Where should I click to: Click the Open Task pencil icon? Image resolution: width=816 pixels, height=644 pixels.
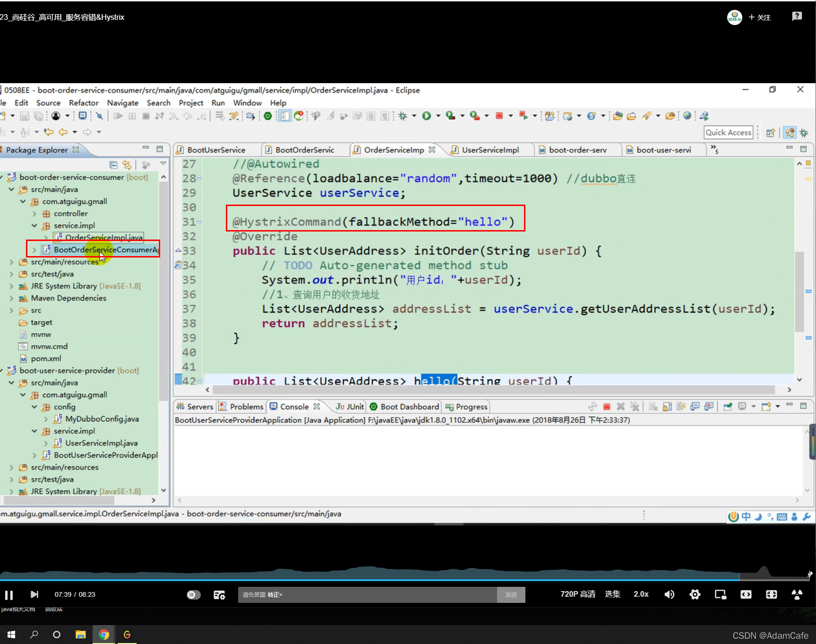(x=646, y=116)
